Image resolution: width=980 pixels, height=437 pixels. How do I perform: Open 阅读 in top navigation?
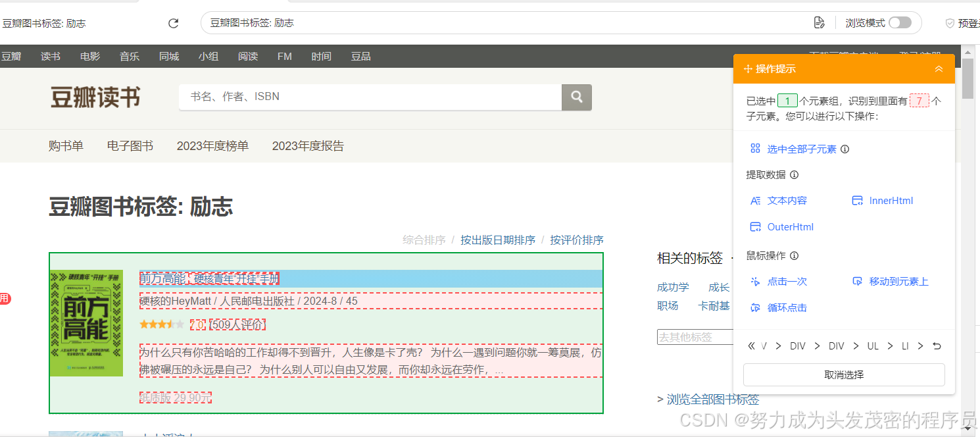[248, 57]
